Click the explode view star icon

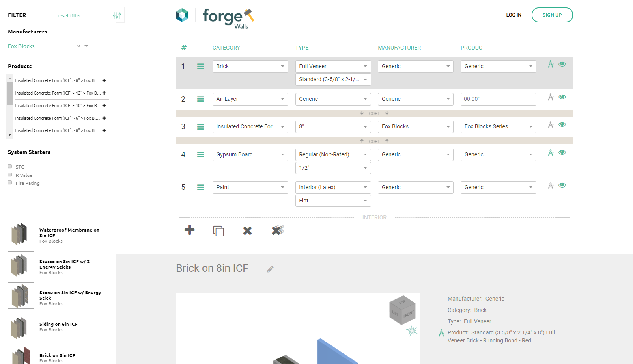click(x=412, y=330)
